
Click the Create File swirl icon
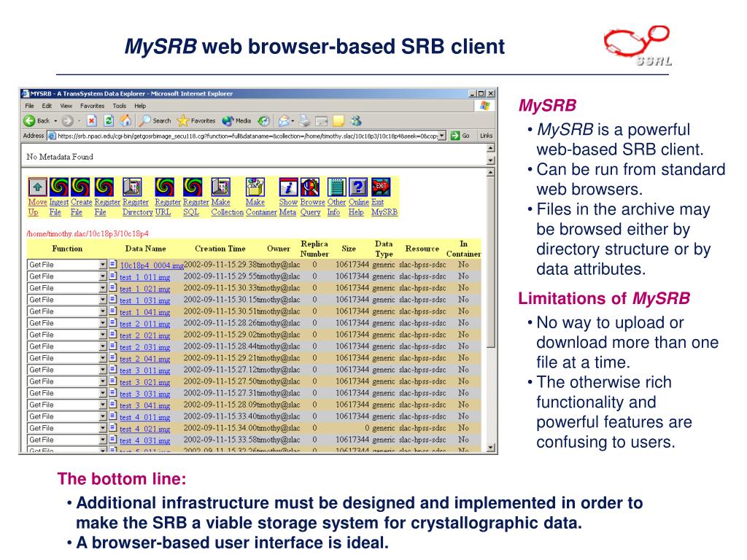click(x=80, y=187)
